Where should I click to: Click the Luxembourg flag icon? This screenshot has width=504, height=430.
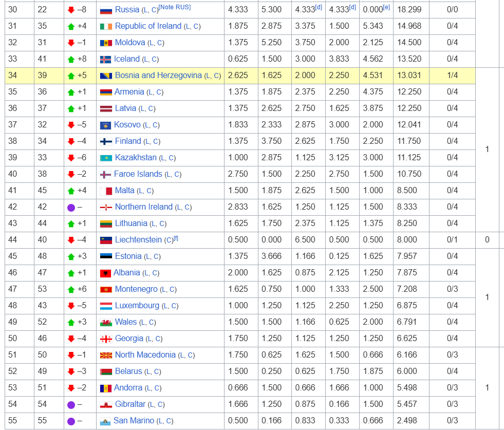[x=106, y=306]
